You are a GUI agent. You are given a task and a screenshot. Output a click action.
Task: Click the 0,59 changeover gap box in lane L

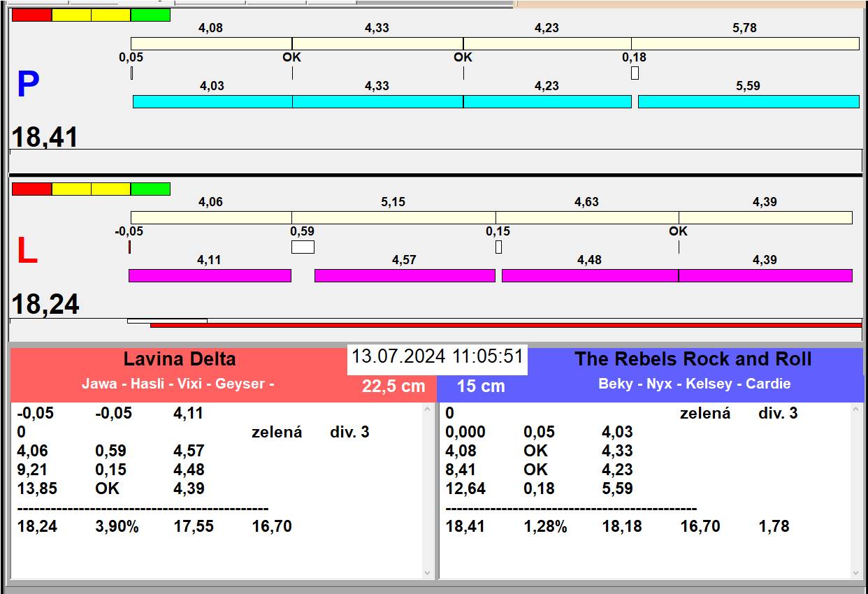pos(303,247)
